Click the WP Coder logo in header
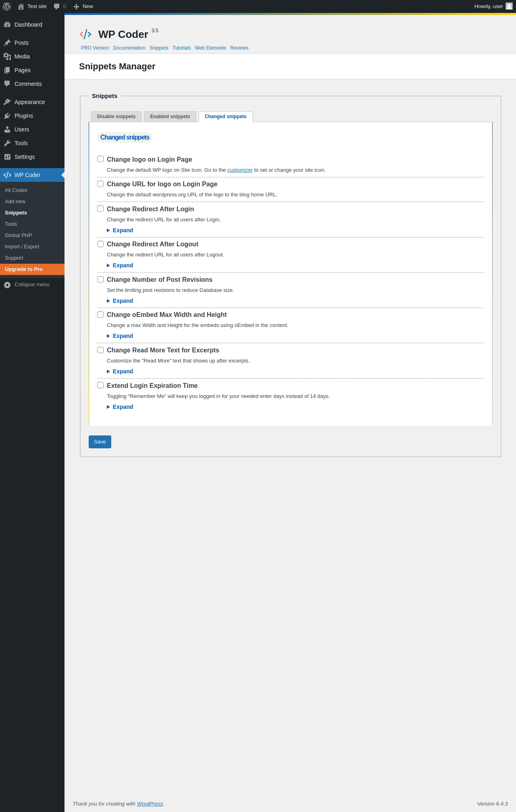This screenshot has height=812, width=516. click(85, 34)
